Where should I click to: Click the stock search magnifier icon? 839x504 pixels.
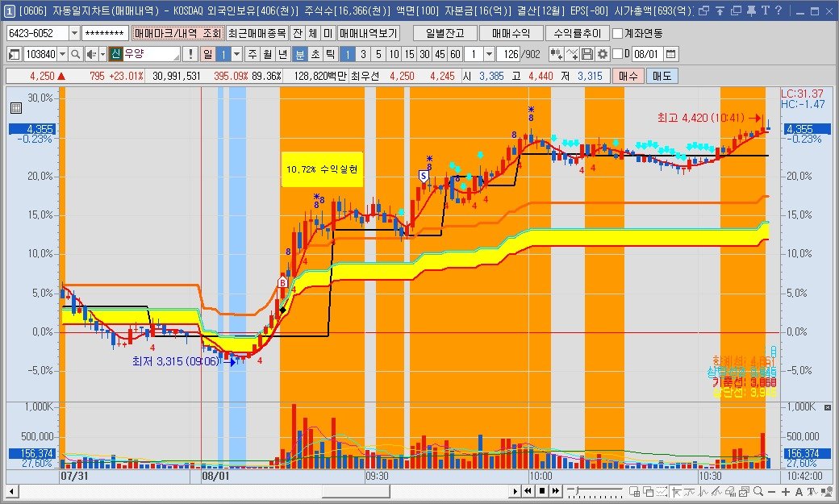pyautogui.click(x=76, y=54)
